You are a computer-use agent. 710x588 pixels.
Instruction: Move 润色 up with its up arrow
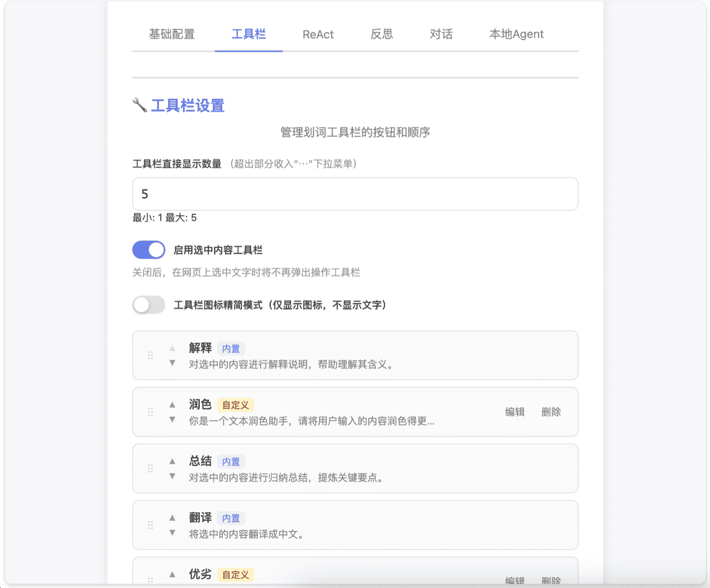172,405
